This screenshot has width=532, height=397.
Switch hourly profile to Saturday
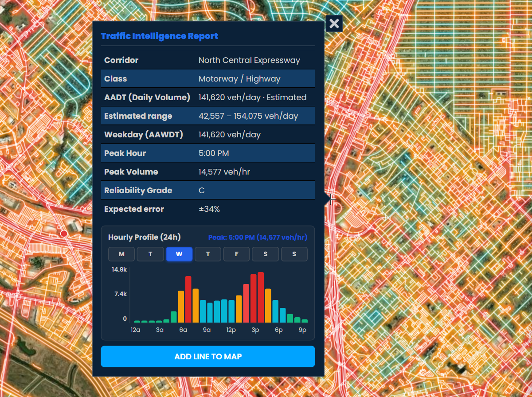pyautogui.click(x=265, y=254)
